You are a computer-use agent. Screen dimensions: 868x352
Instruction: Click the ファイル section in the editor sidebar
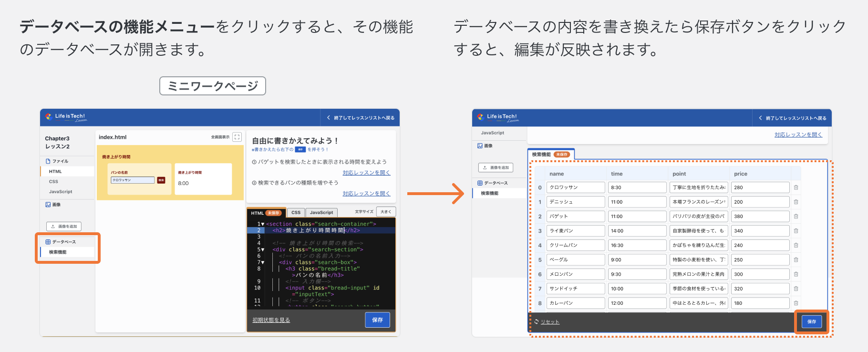(57, 161)
